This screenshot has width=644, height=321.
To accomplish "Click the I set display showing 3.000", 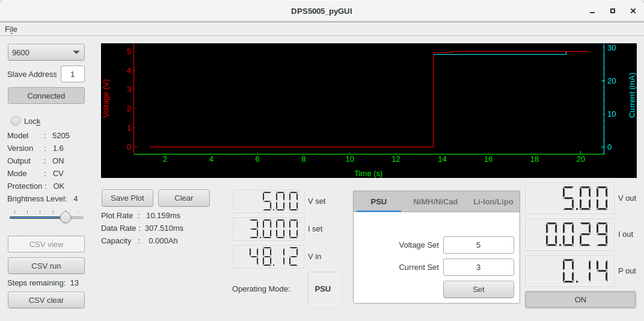I will click(268, 228).
